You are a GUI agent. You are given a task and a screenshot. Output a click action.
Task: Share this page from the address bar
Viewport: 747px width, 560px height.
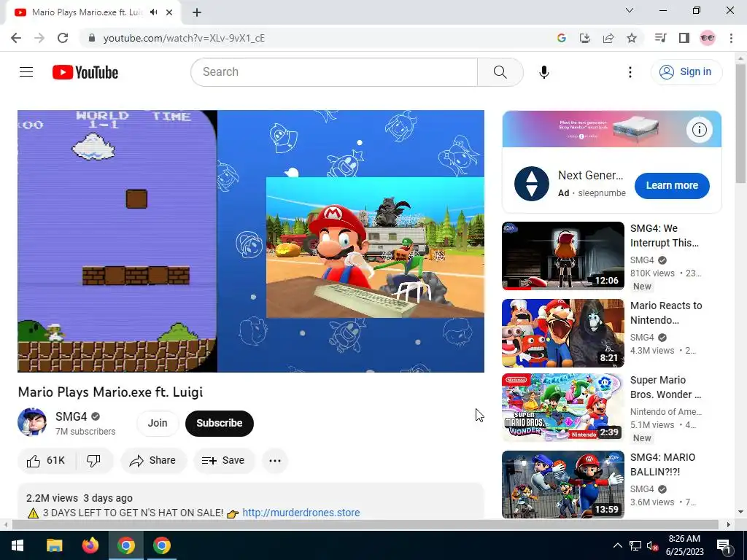pyautogui.click(x=608, y=38)
